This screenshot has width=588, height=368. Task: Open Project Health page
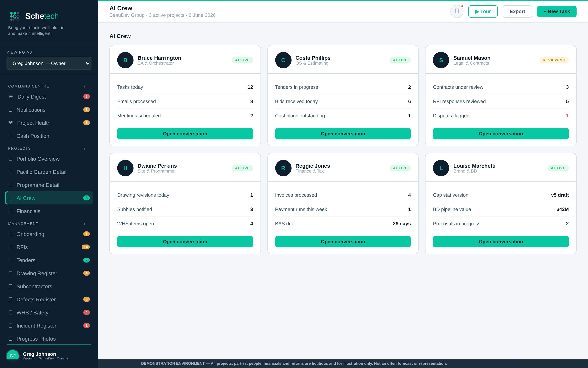[x=49, y=123]
